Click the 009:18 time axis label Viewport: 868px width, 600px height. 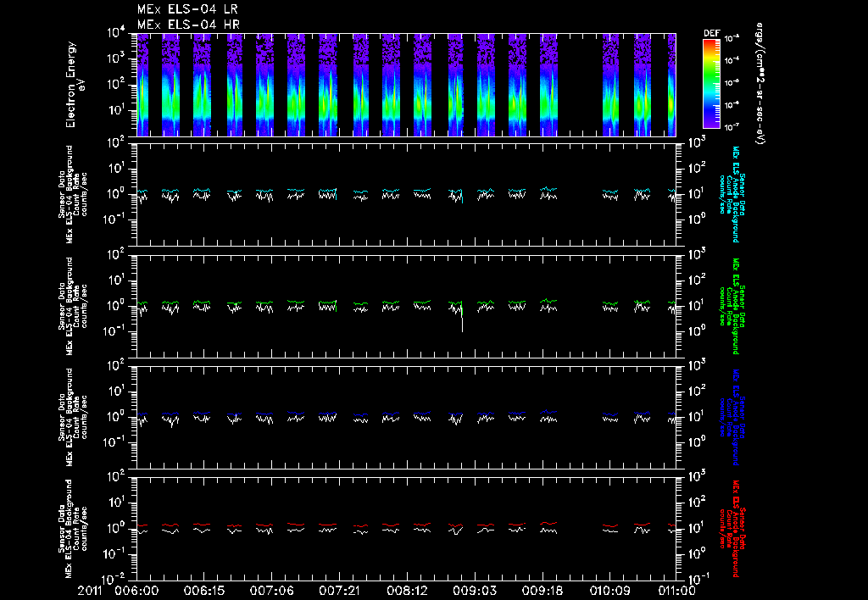click(542, 591)
